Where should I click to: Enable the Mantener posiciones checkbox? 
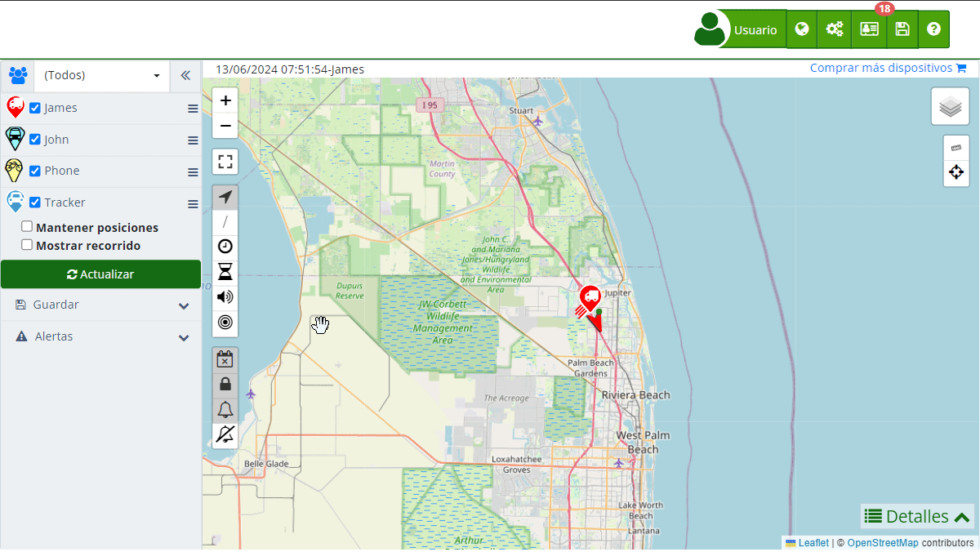click(x=27, y=227)
